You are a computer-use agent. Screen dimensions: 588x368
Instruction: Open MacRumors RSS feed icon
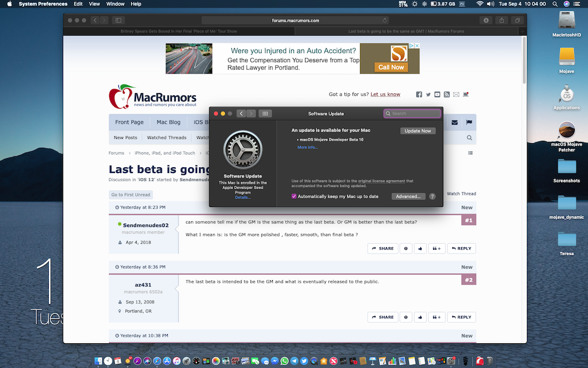click(x=447, y=94)
